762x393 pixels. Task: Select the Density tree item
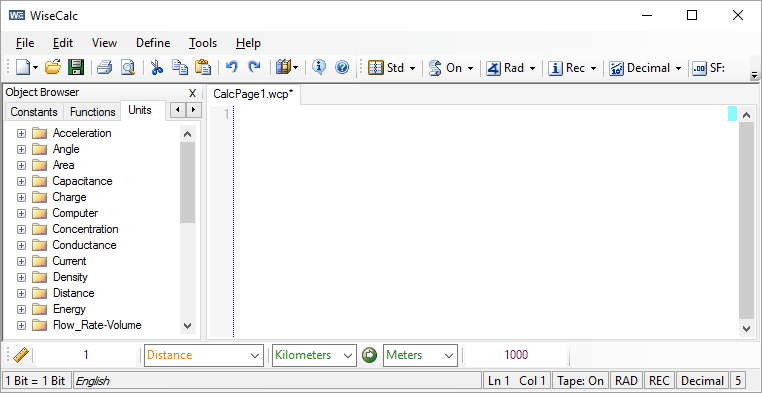pyautogui.click(x=70, y=277)
